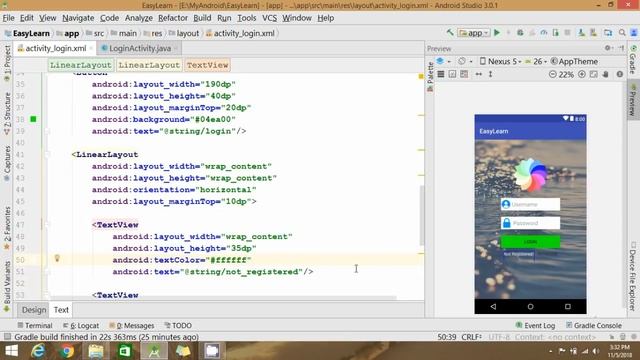Click the Search Everywhere magnifier icon
The height and width of the screenshot is (360, 640).
tap(622, 33)
